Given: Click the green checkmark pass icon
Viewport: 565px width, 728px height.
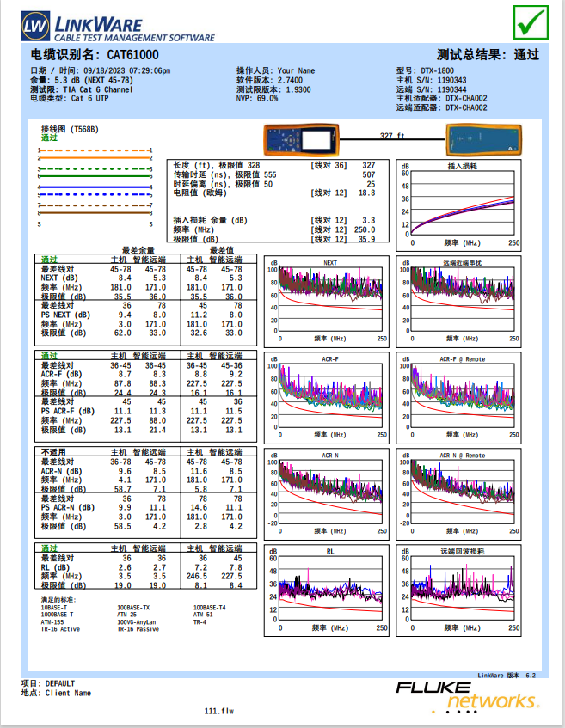Looking at the screenshot, I should pyautogui.click(x=531, y=22).
